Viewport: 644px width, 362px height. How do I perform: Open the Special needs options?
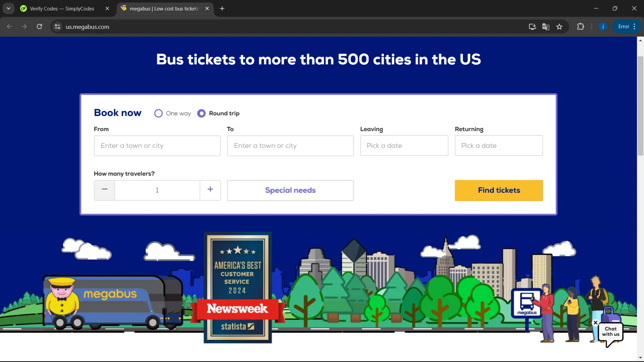tap(290, 190)
